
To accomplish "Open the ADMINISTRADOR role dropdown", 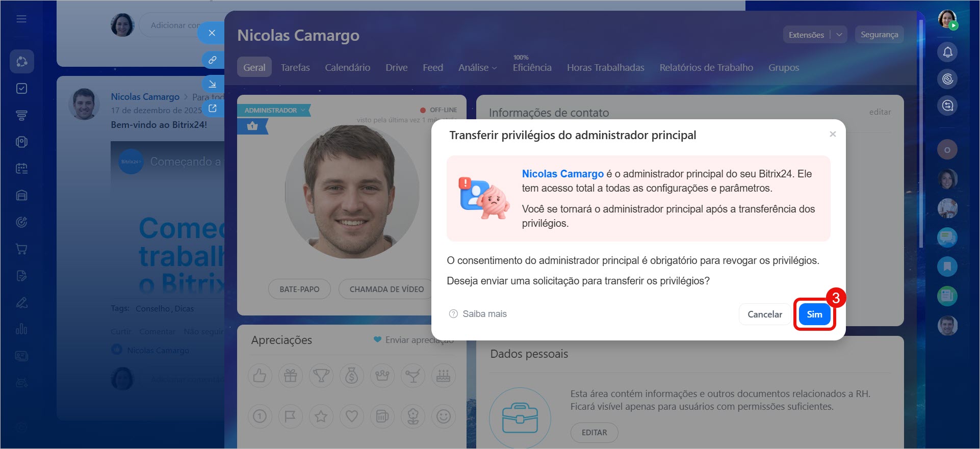I will tap(274, 110).
